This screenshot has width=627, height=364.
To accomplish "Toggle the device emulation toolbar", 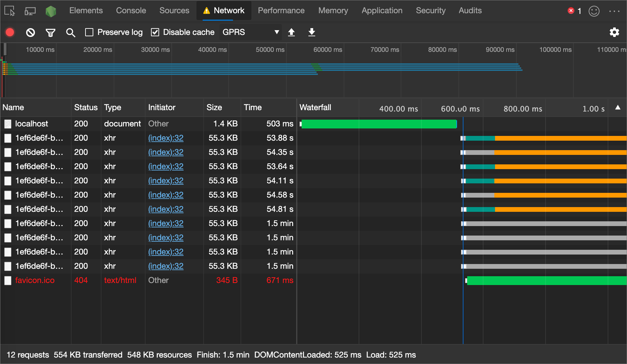I will pos(30,11).
